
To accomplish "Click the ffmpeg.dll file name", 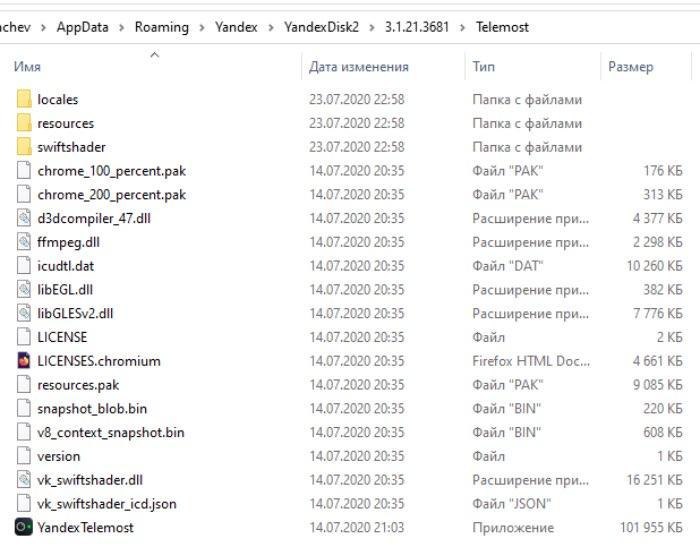I will 68,242.
